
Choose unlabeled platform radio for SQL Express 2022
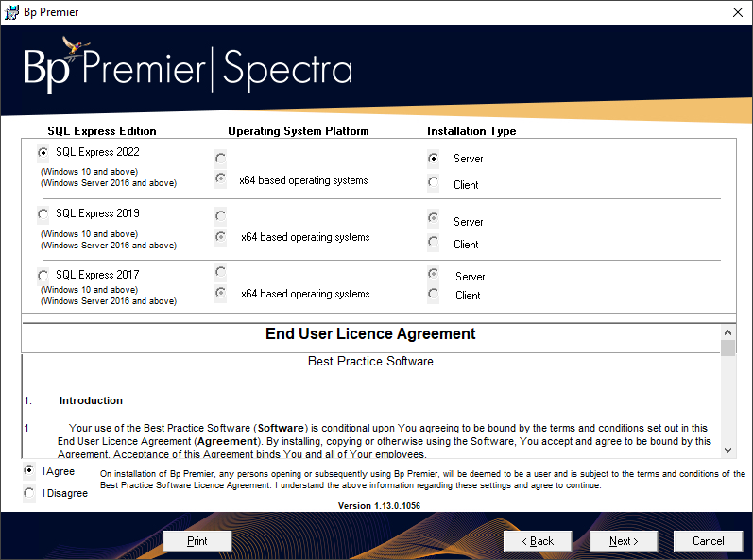click(220, 158)
